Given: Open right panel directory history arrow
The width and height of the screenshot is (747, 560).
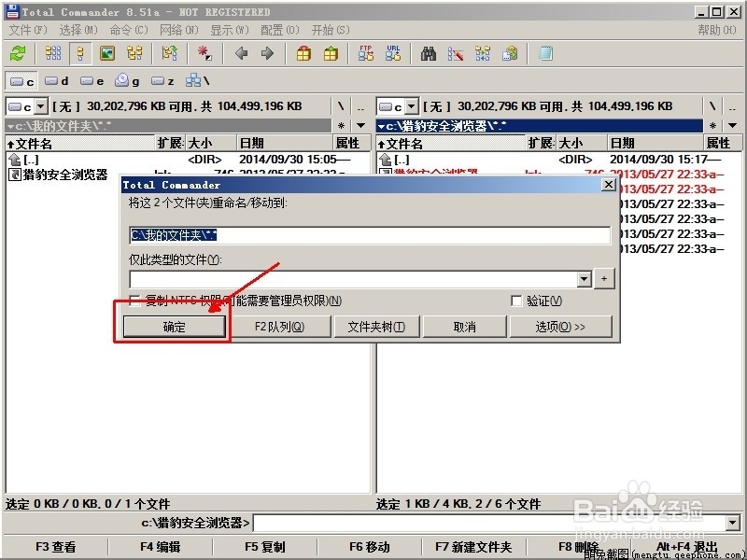Looking at the screenshot, I should 733,126.
